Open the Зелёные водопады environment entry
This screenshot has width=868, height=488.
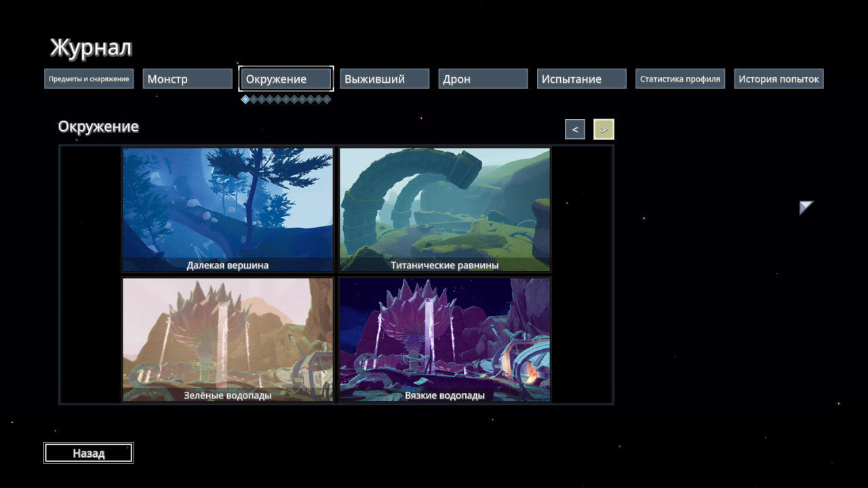click(x=228, y=340)
